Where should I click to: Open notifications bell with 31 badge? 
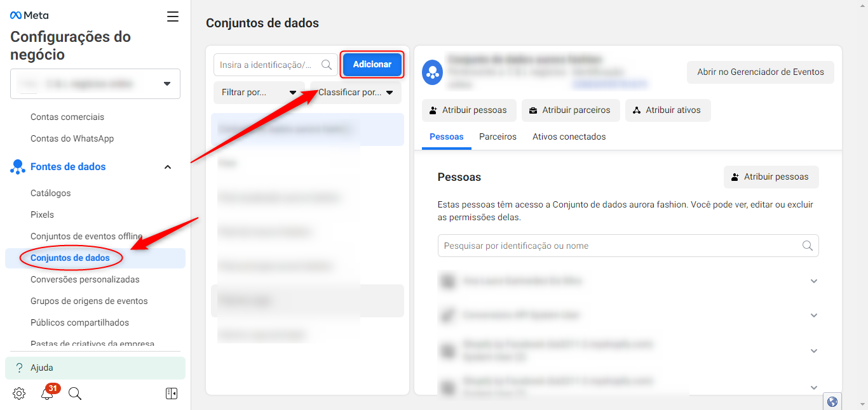point(48,393)
